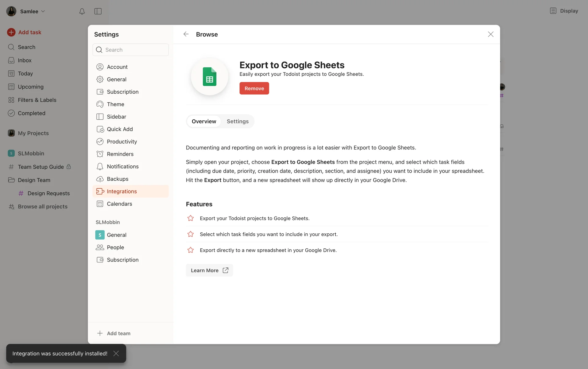The image size is (588, 369).
Task: Click the notifications bell icon
Action: (x=82, y=11)
